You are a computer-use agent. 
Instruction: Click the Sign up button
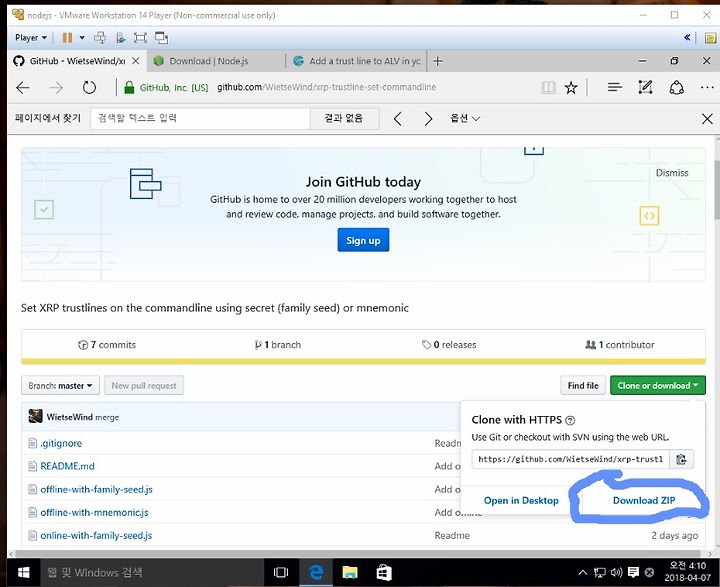click(x=363, y=240)
